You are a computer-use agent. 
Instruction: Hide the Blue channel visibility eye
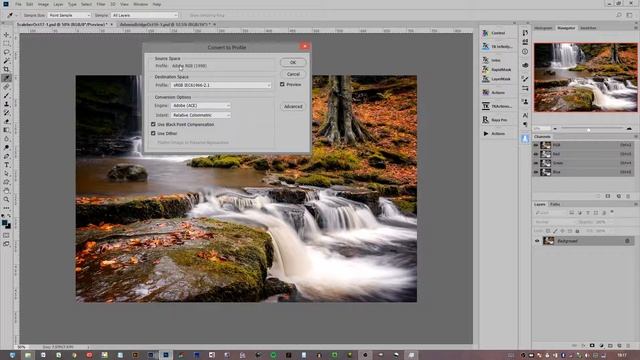536,172
